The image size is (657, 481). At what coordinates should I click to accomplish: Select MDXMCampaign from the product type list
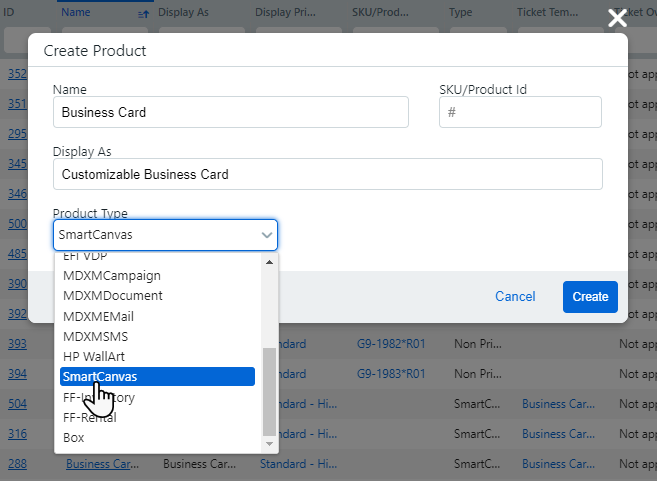point(111,275)
